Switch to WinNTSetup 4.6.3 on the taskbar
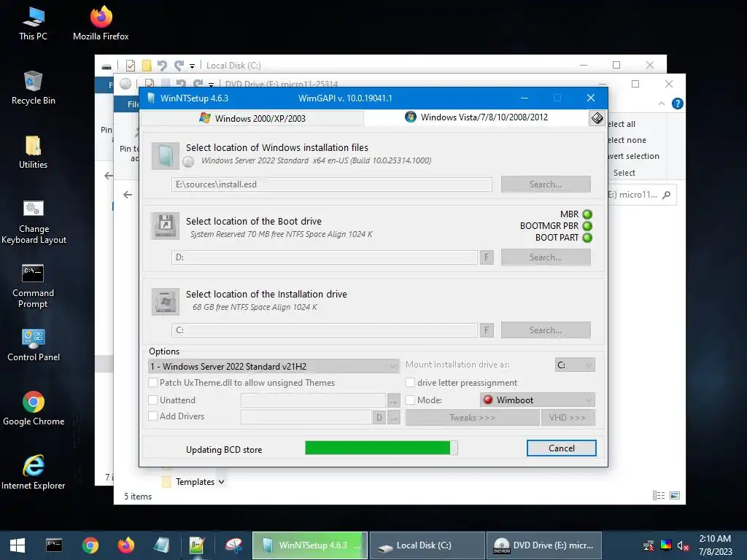Viewport: 747px width, 560px height. point(309,545)
